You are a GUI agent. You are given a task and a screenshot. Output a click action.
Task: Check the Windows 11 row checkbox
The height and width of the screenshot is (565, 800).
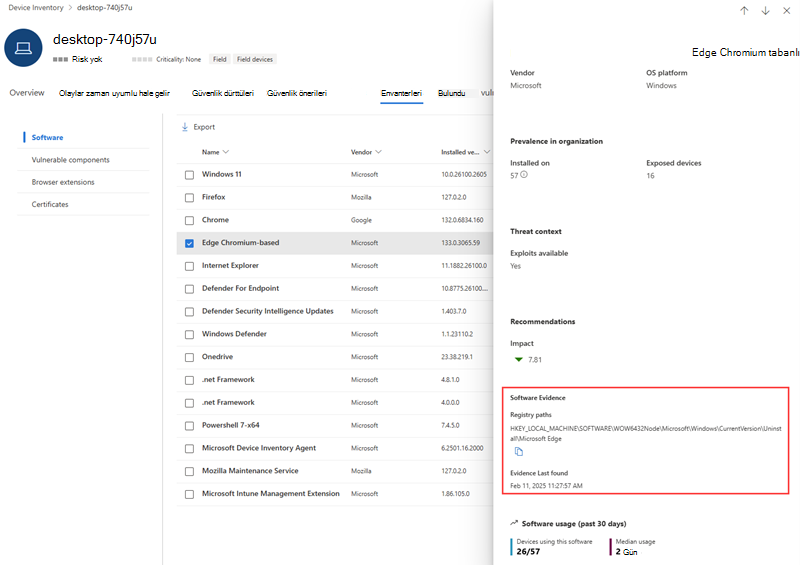pyautogui.click(x=189, y=175)
